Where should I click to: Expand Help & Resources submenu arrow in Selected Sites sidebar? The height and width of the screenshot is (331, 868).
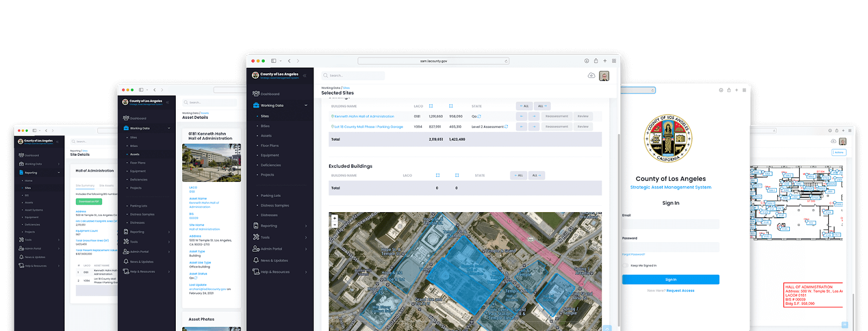click(x=306, y=272)
